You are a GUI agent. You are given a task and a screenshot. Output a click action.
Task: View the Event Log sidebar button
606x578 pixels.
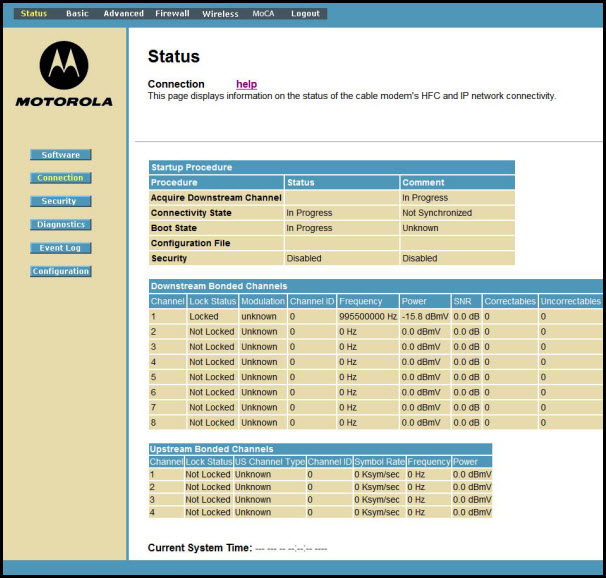(60, 248)
